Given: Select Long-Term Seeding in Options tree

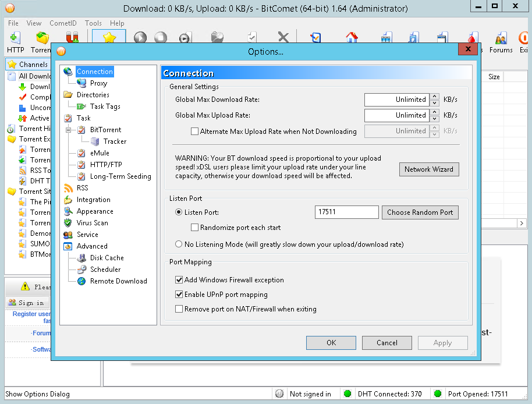Looking at the screenshot, I should pyautogui.click(x=120, y=176).
